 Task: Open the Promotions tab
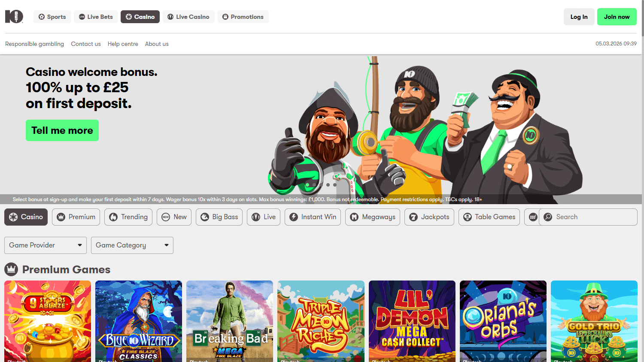point(243,16)
